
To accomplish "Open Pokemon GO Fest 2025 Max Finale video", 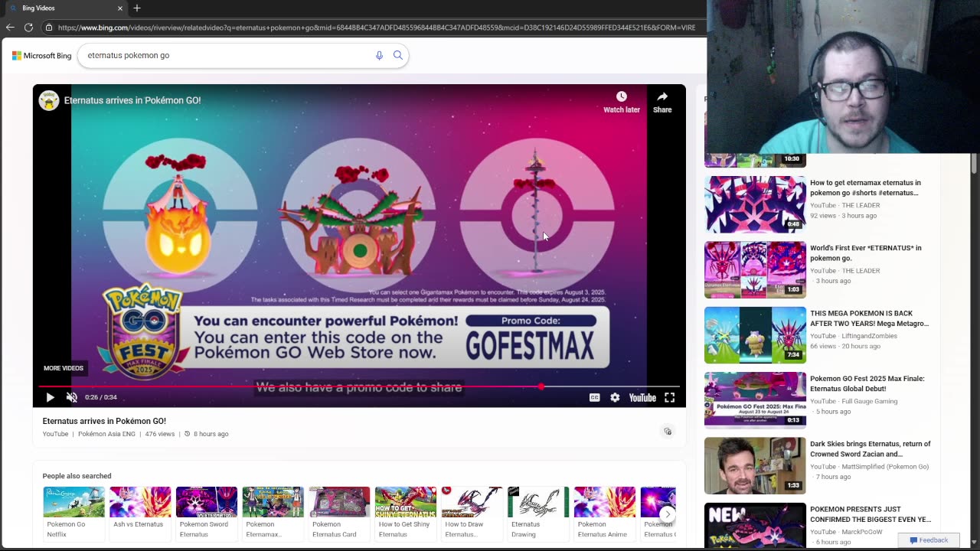I will [867, 383].
